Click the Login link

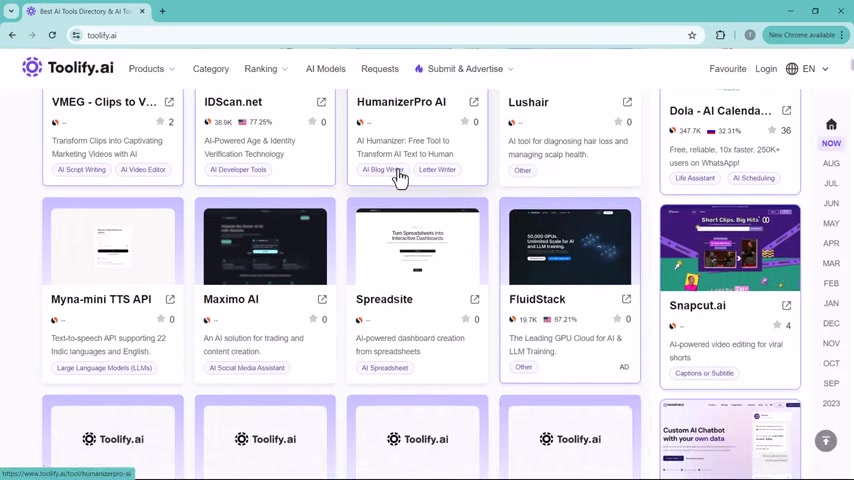(766, 69)
